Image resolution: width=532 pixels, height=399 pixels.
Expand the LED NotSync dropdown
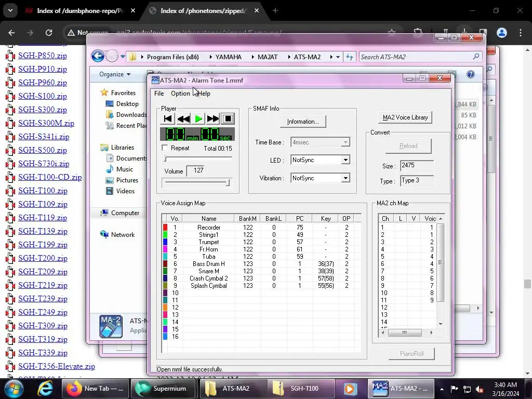(x=345, y=160)
